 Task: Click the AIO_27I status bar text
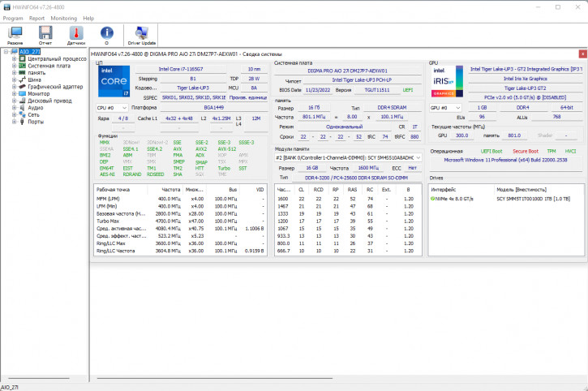[10, 387]
